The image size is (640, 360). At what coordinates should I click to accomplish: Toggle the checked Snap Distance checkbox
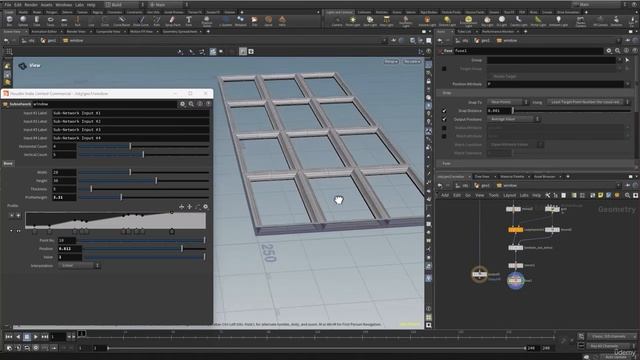tap(444, 111)
